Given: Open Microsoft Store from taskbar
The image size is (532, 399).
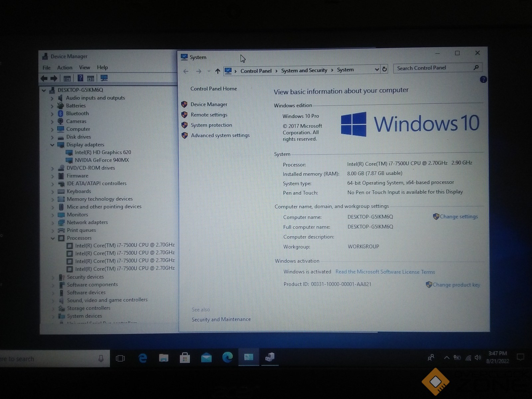Looking at the screenshot, I should click(x=185, y=358).
